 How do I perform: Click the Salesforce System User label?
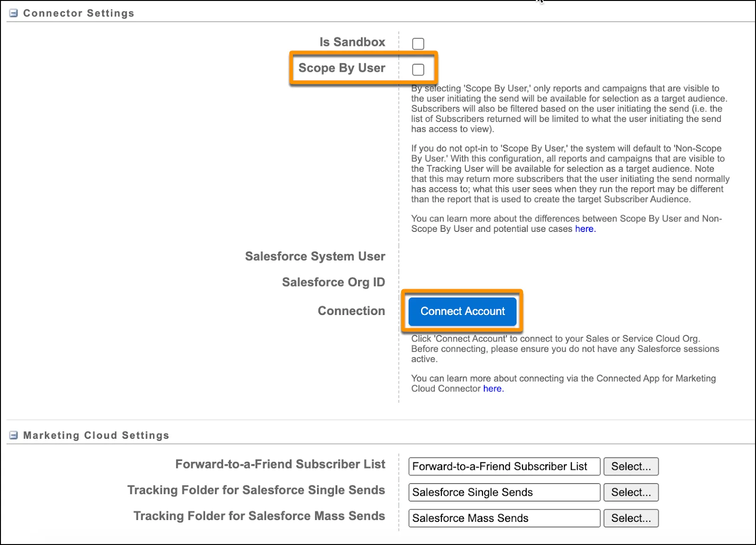tap(315, 256)
